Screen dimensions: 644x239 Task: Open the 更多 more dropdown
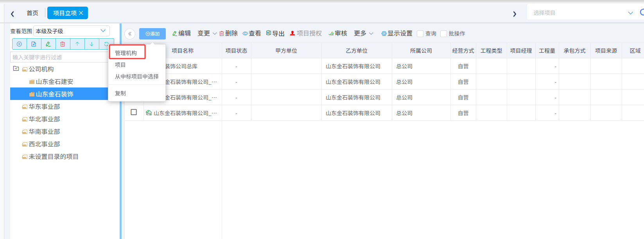click(x=363, y=34)
